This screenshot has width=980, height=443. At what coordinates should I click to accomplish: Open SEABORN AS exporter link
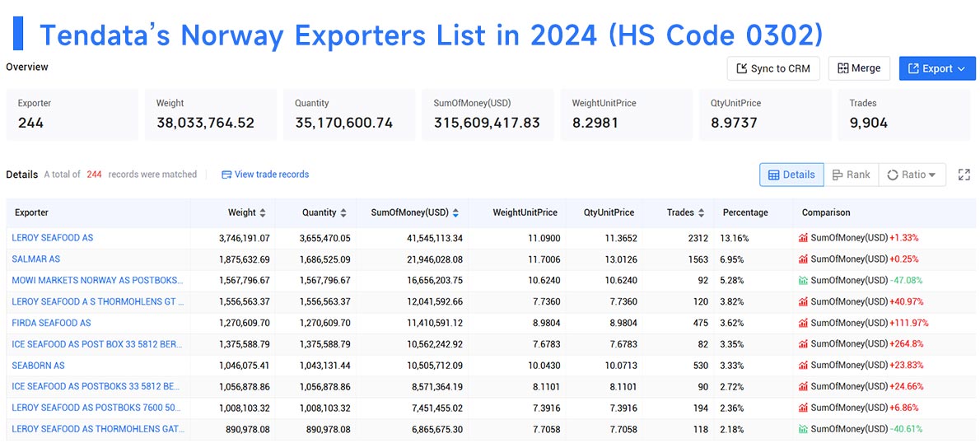point(38,366)
